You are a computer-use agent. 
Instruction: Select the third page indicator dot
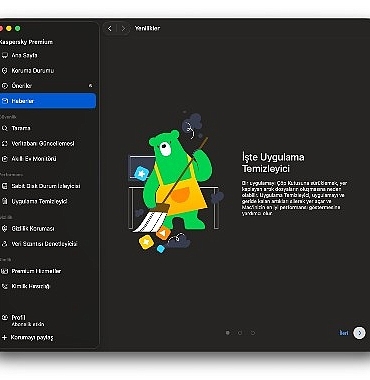(x=253, y=333)
